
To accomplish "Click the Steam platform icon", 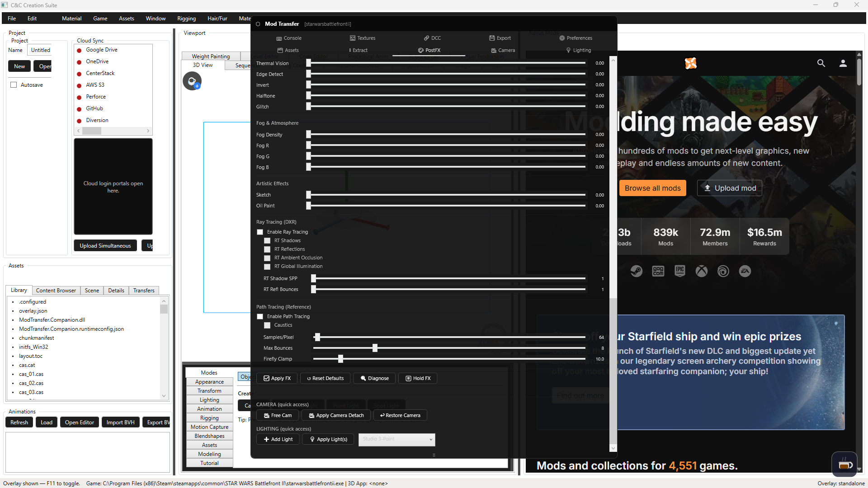I will click(x=636, y=271).
